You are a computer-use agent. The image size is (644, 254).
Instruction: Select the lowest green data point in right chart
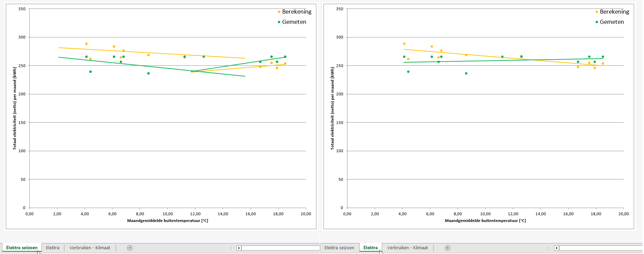(466, 74)
